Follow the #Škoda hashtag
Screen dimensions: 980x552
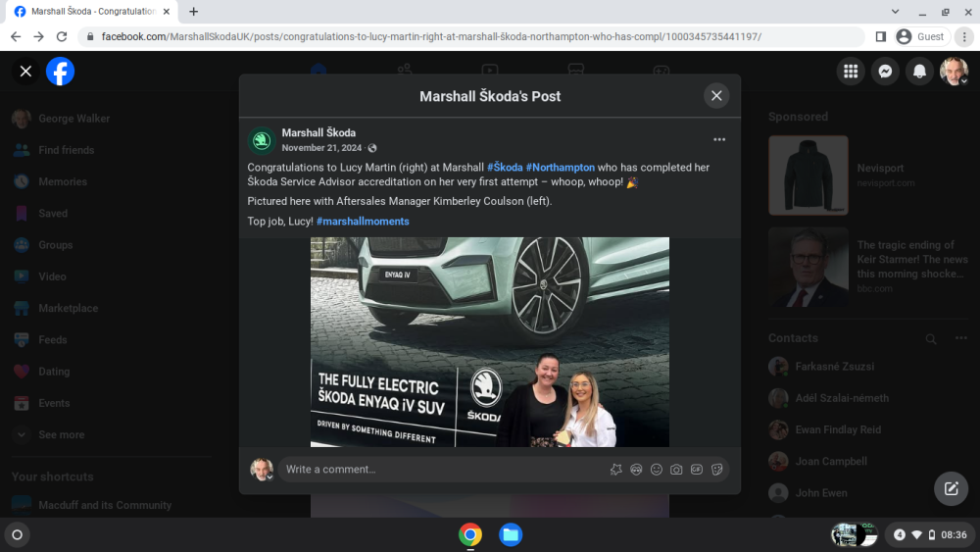505,168
